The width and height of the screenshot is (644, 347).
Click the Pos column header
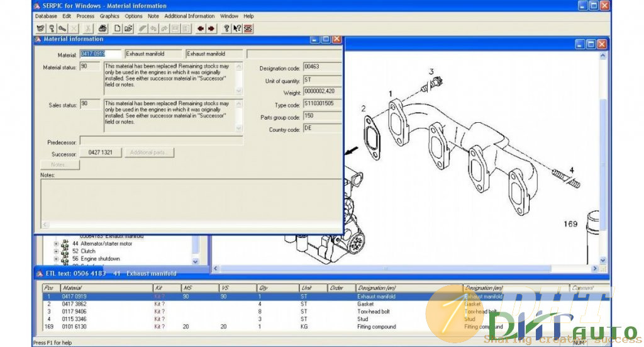(52, 288)
